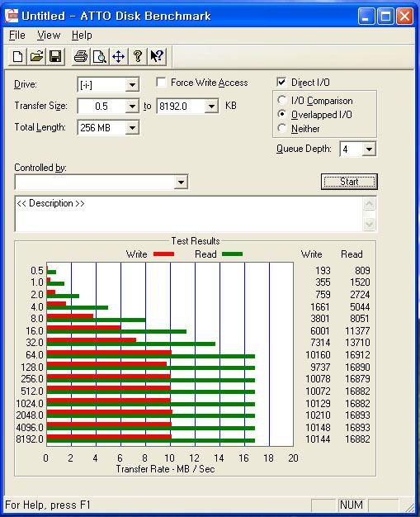Enable the Force Write Access checkbox

coord(161,82)
